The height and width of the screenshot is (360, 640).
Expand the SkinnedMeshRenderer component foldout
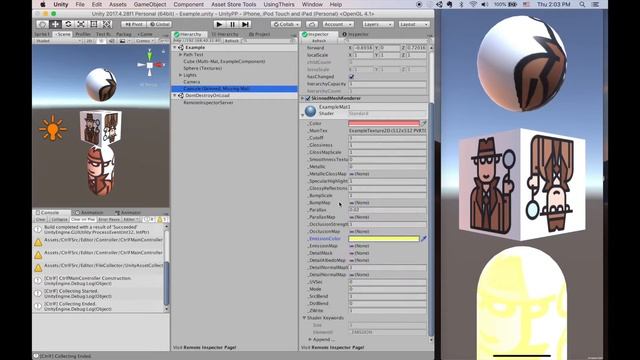[x=302, y=98]
